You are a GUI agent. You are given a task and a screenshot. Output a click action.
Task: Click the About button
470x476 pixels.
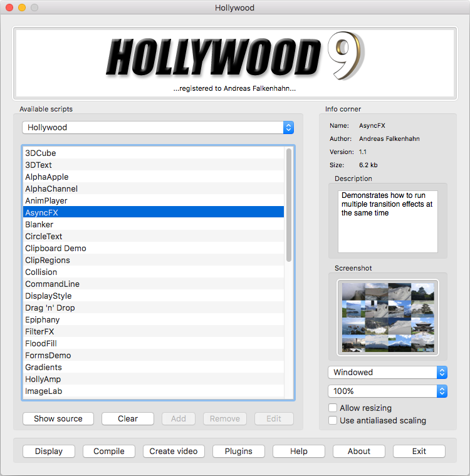pyautogui.click(x=359, y=451)
